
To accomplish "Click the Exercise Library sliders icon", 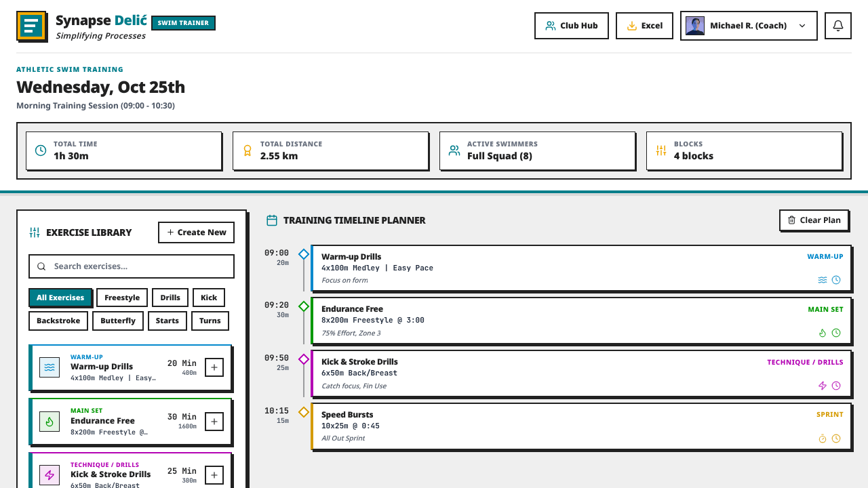I will coord(35,232).
